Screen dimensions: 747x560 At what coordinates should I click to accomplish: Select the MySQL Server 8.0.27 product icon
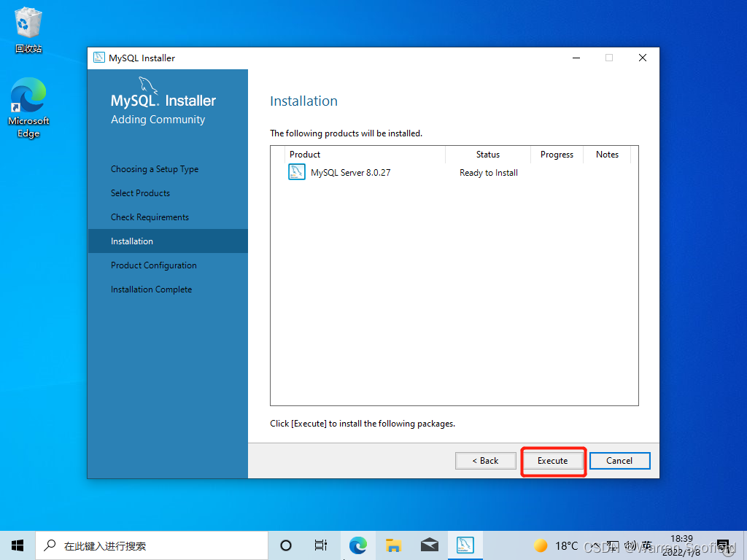(x=296, y=172)
